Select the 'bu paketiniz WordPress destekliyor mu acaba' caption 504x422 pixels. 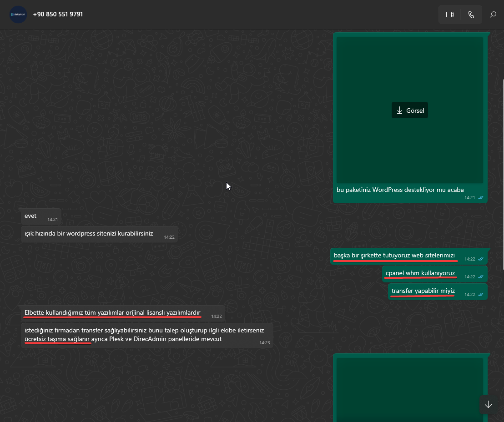click(x=400, y=190)
